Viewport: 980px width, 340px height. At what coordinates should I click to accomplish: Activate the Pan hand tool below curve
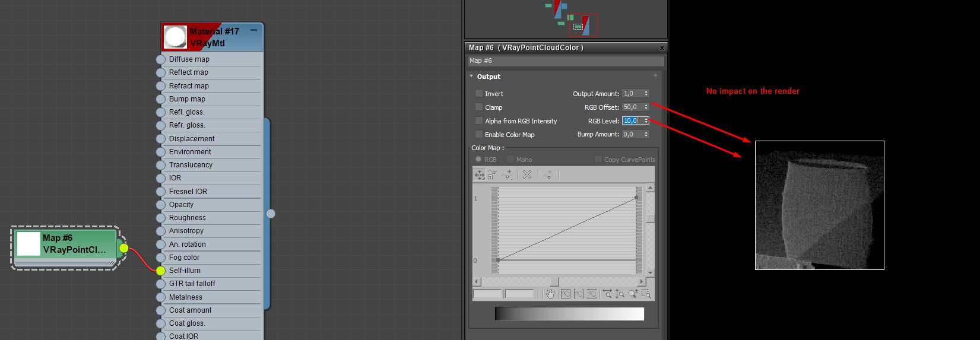click(550, 294)
